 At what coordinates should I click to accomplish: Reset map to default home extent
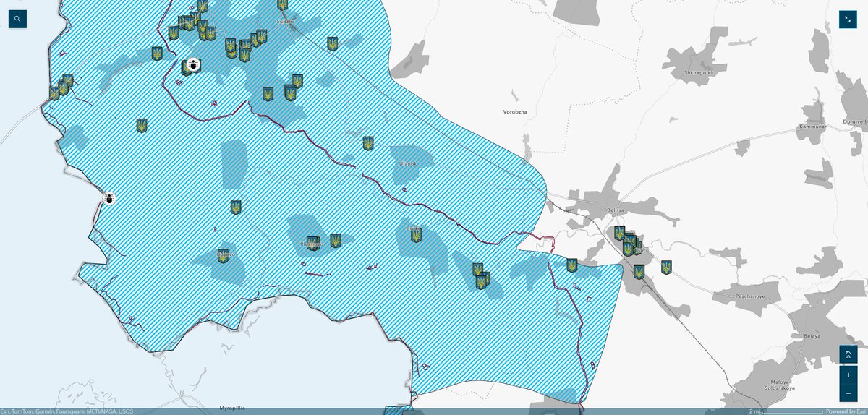click(848, 354)
